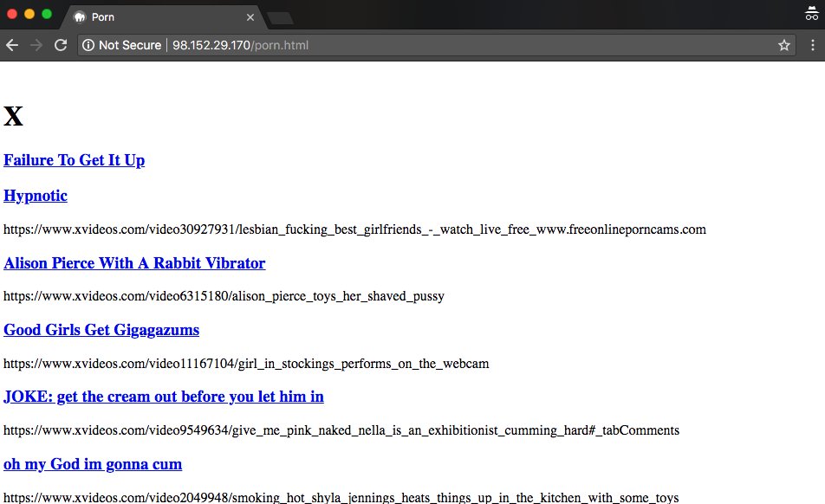
Task: Click the forward navigation arrow
Action: tap(36, 45)
